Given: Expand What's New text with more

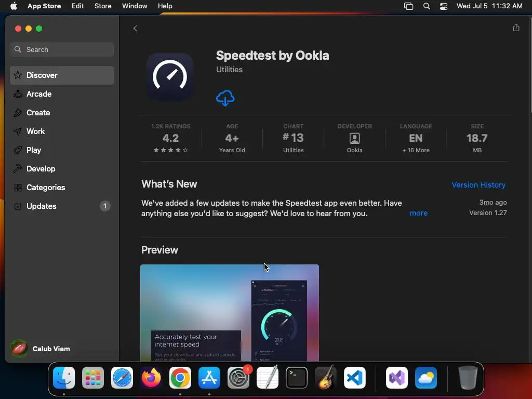Looking at the screenshot, I should [x=418, y=213].
